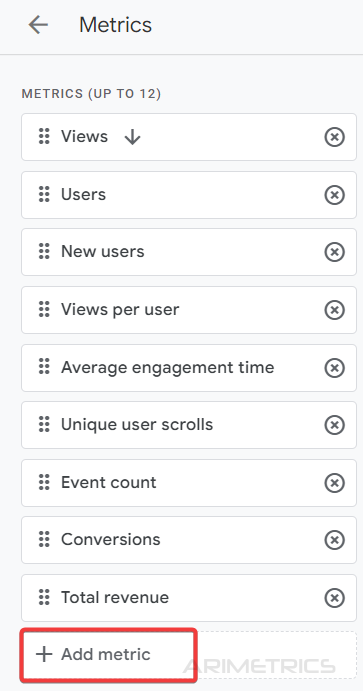Click the Add metric button
The width and height of the screenshot is (363, 691).
pos(108,655)
